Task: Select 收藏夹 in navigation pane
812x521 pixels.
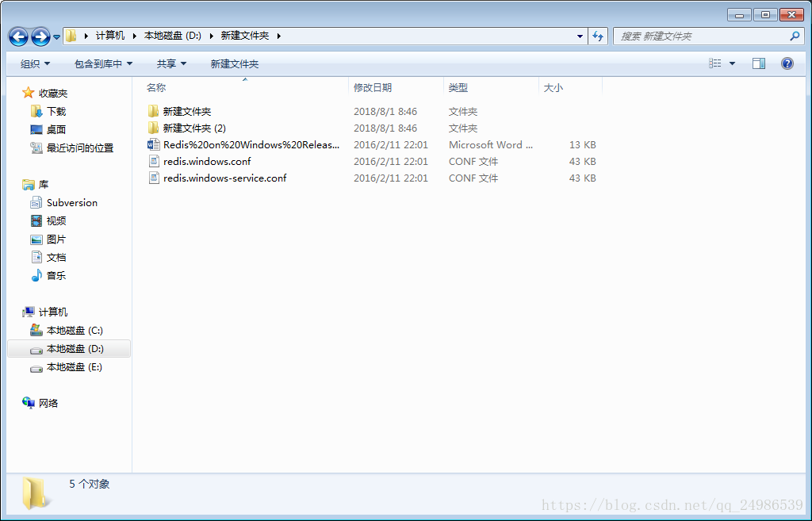Action: point(53,94)
